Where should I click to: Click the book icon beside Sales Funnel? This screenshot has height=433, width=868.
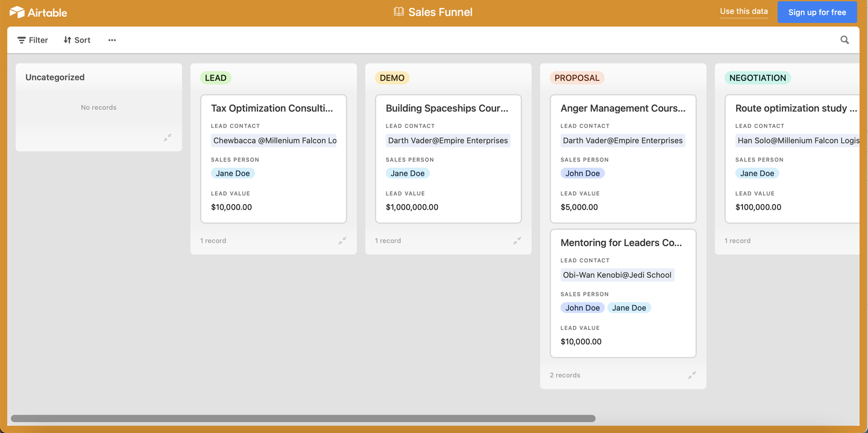(399, 12)
